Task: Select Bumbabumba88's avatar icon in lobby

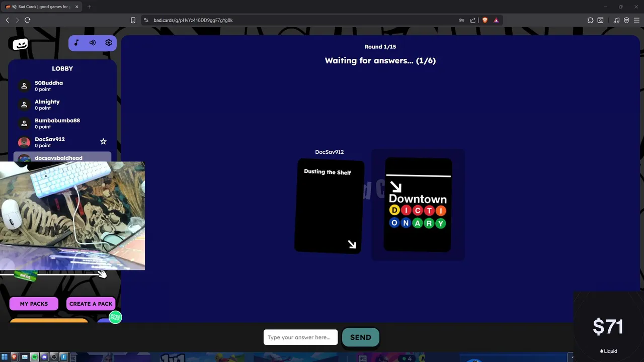Action: [24, 123]
